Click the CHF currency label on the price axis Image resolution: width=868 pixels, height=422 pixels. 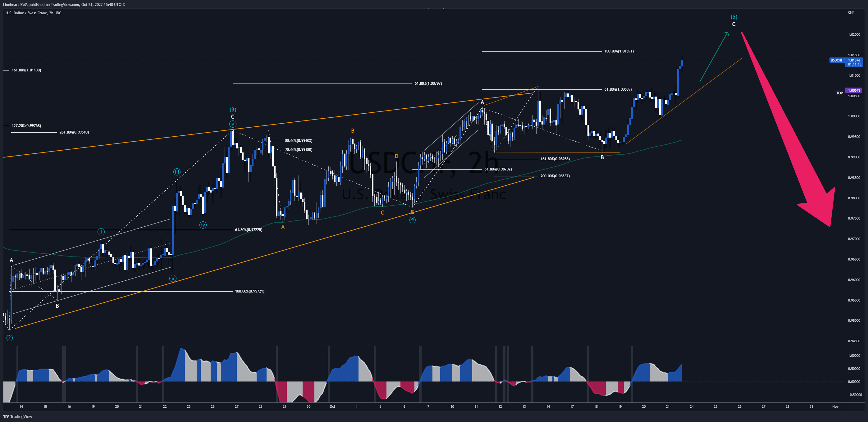click(x=851, y=12)
